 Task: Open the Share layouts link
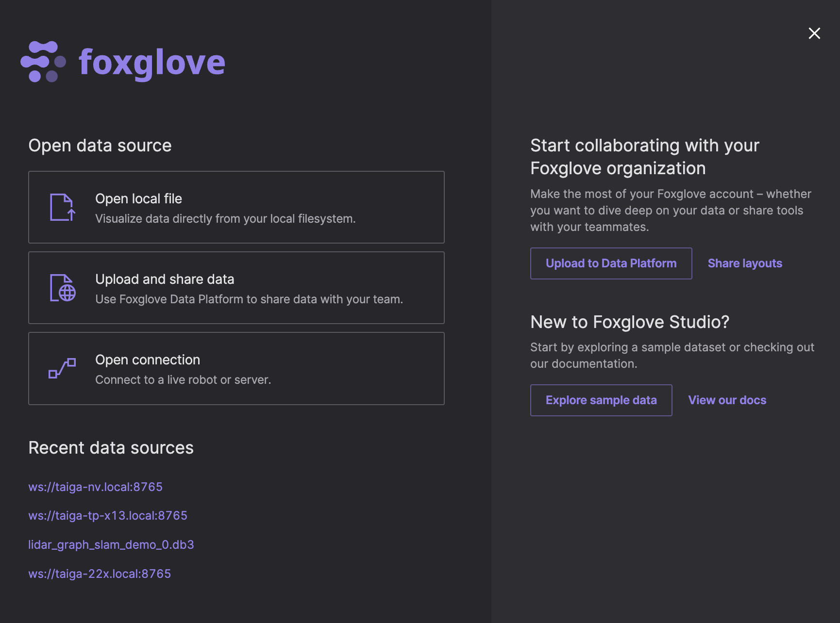(745, 263)
